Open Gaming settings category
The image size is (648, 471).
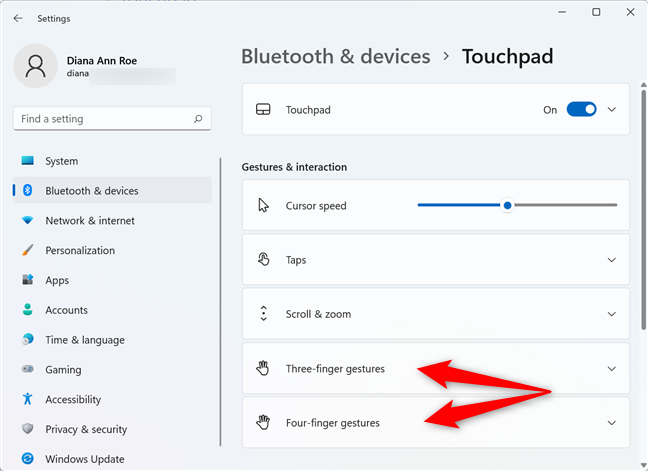[112, 369]
